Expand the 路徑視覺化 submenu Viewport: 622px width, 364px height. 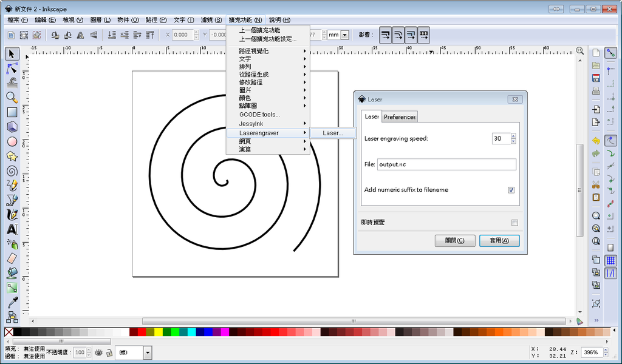tap(268, 51)
